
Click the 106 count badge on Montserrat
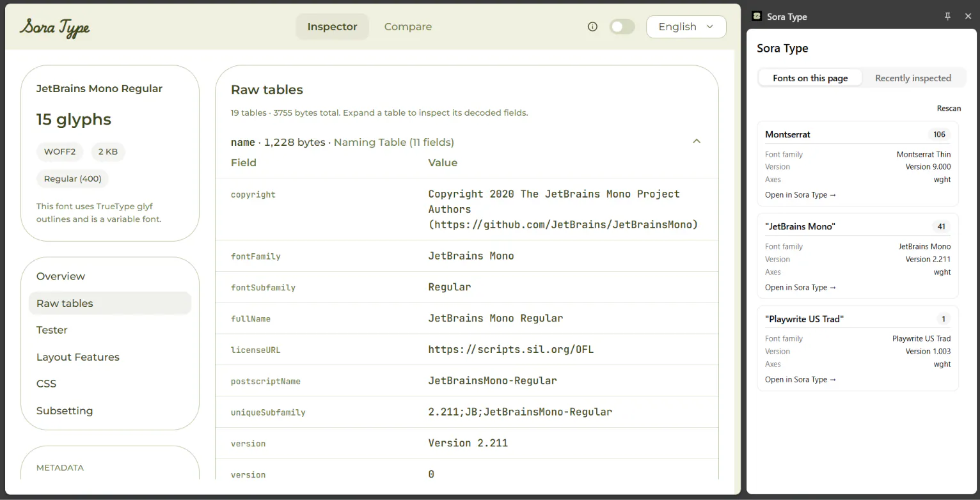939,134
